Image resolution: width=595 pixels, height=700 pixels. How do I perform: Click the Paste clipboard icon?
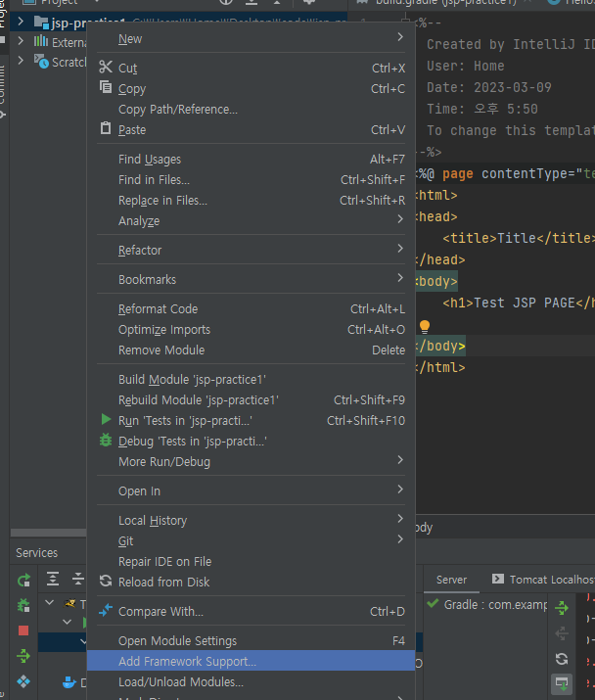pos(106,128)
